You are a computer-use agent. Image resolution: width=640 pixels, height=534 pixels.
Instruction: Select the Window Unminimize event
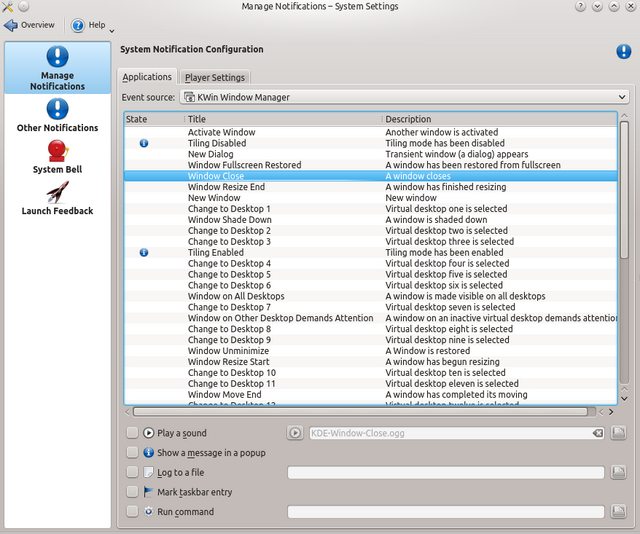pyautogui.click(x=371, y=351)
